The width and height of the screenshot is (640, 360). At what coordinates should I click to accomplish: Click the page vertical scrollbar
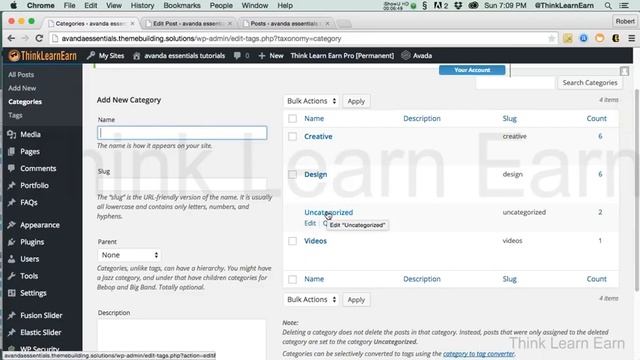tap(636, 190)
